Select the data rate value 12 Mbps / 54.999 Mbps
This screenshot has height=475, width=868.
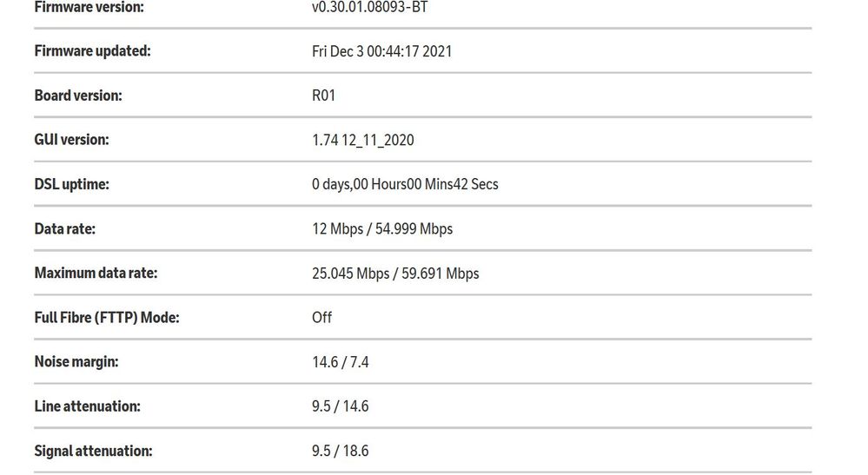[x=382, y=229]
